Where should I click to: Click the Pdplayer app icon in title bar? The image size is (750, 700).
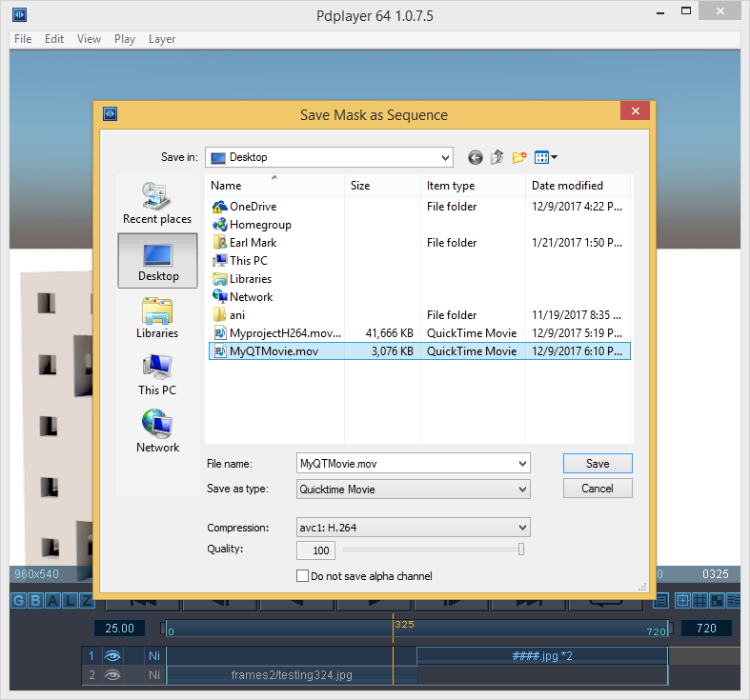[19, 15]
